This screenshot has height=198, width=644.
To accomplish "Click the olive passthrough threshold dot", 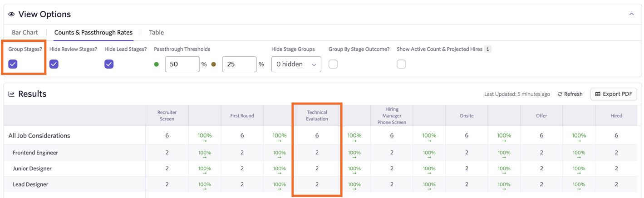I will 214,64.
